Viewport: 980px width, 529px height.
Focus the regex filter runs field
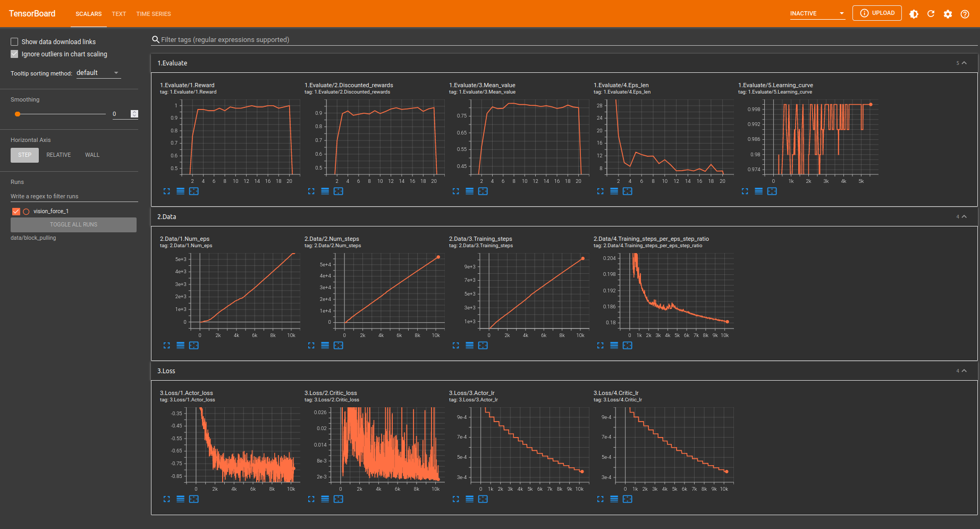click(x=74, y=196)
